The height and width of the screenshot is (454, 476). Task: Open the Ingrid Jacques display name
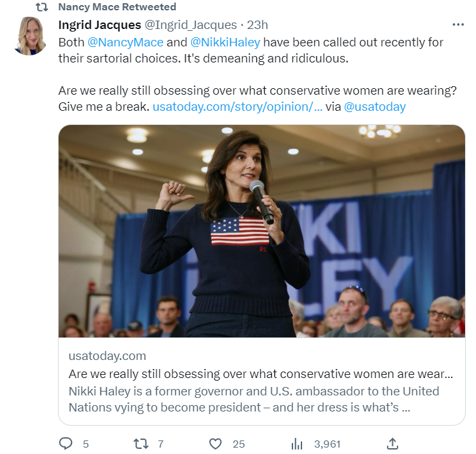99,25
